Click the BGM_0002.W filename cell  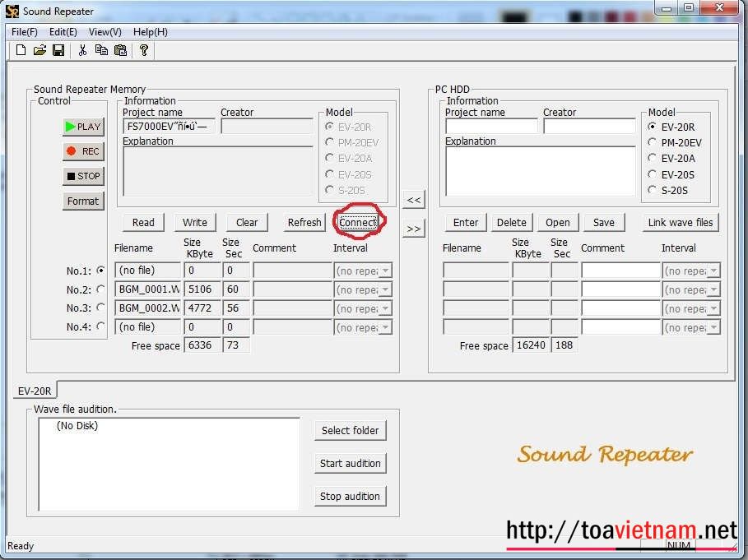coord(148,308)
